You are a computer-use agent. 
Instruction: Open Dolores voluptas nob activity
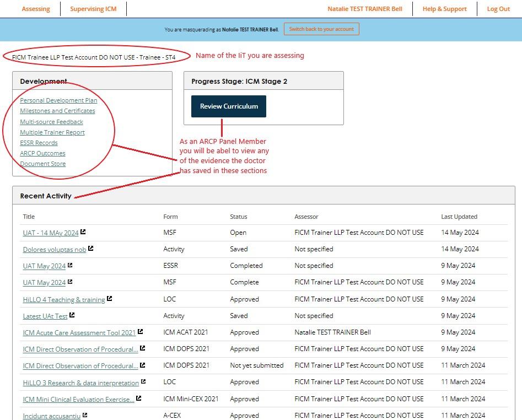tap(55, 250)
